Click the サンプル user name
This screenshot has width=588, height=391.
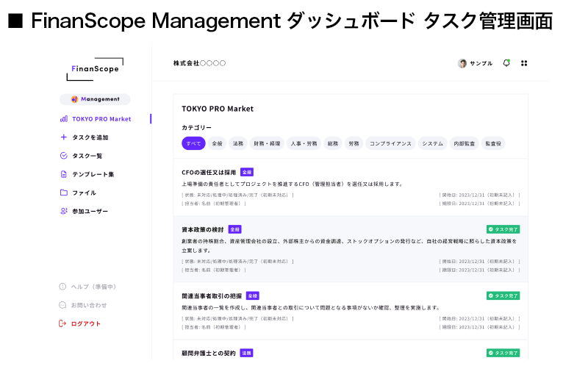(481, 63)
